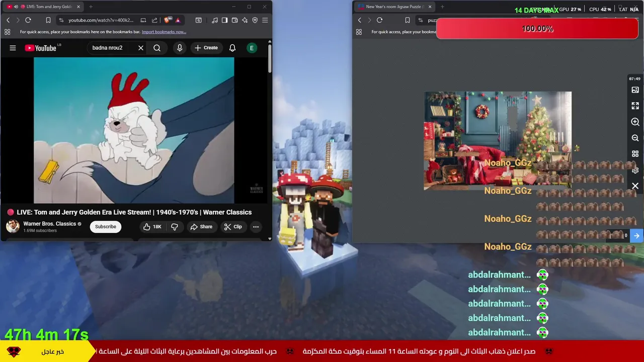Close the Tom and Jerry tab
The height and width of the screenshot is (362, 644).
click(78, 7)
